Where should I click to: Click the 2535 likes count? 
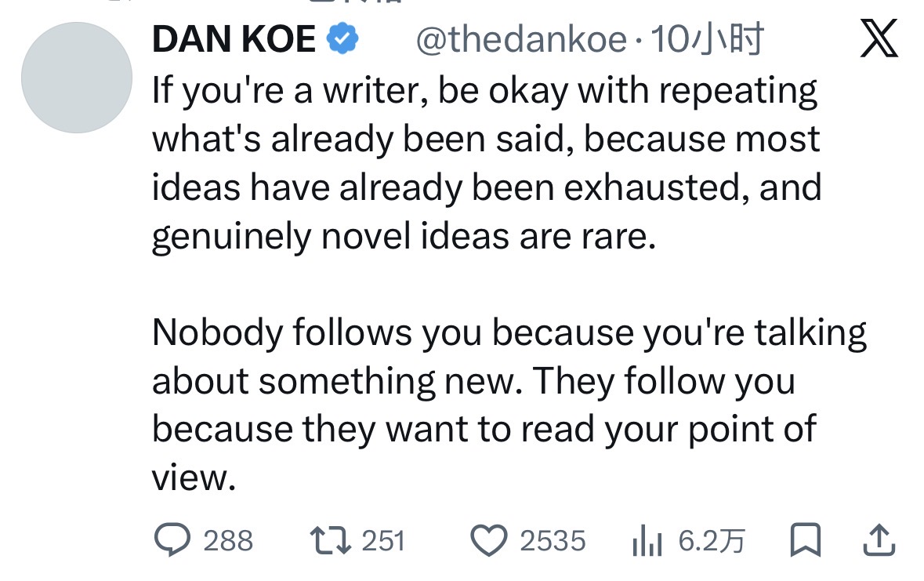click(553, 540)
